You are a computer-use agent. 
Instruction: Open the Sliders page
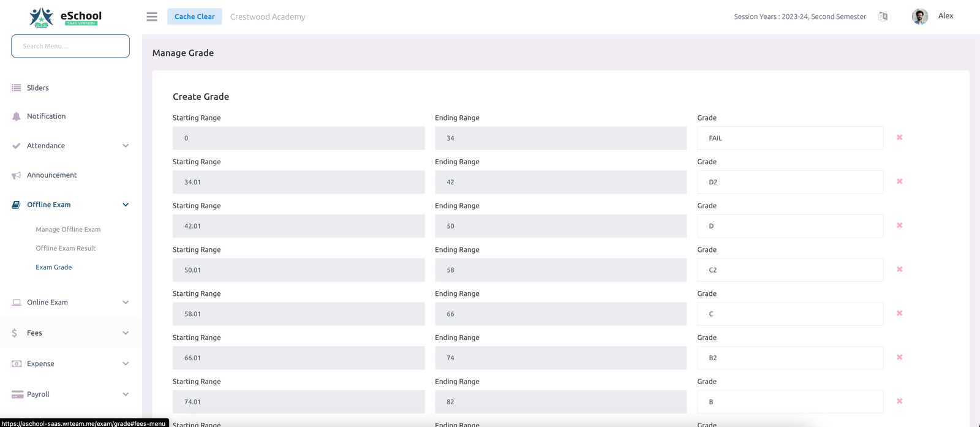pyautogui.click(x=37, y=88)
